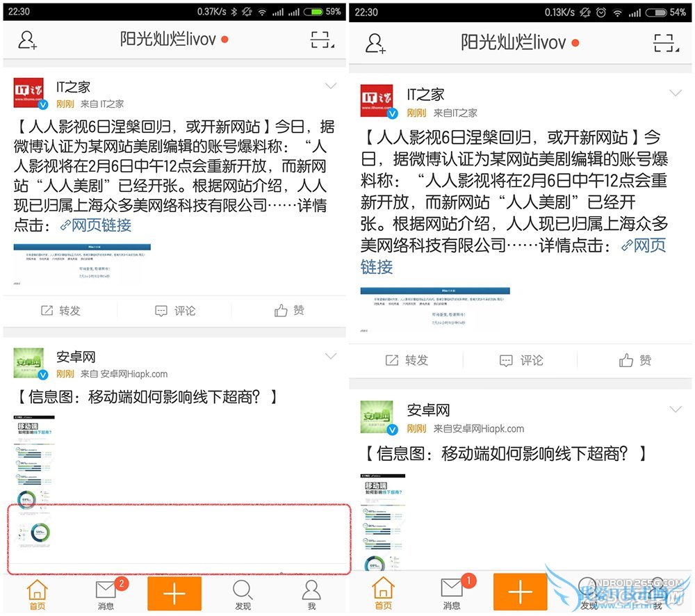Switch to 首页 home tab on left phone
The image size is (695, 616).
click(x=38, y=594)
